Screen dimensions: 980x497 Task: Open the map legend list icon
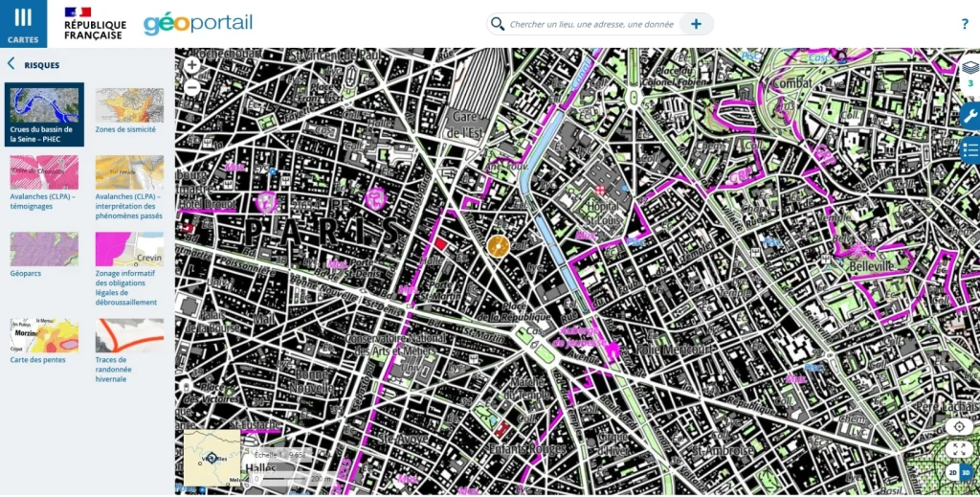[970, 150]
